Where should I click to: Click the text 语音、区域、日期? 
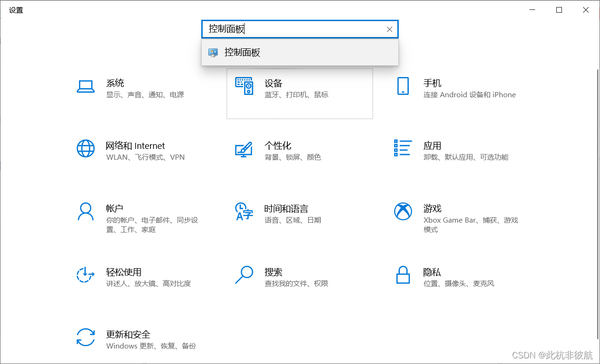(293, 220)
